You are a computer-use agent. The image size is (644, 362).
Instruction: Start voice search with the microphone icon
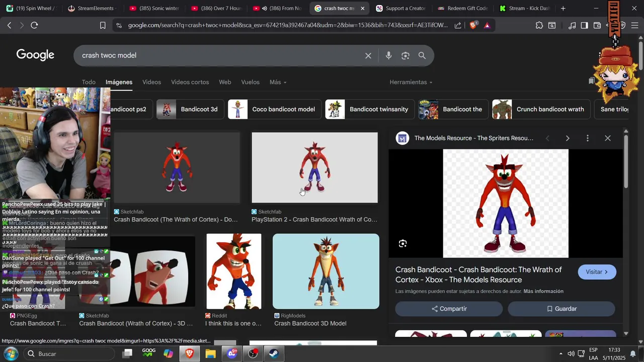(x=388, y=56)
